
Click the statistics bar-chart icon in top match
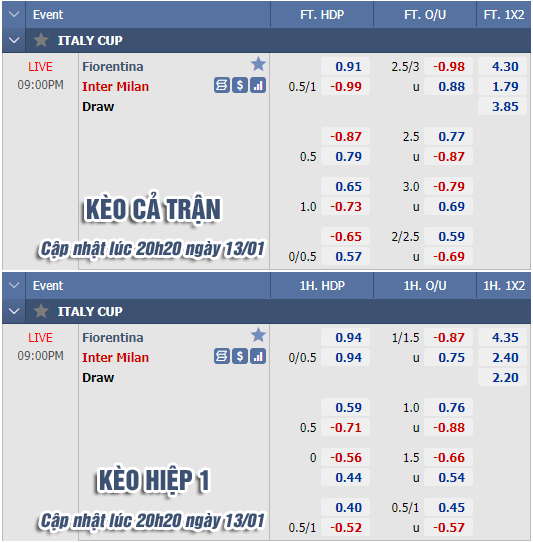(258, 86)
